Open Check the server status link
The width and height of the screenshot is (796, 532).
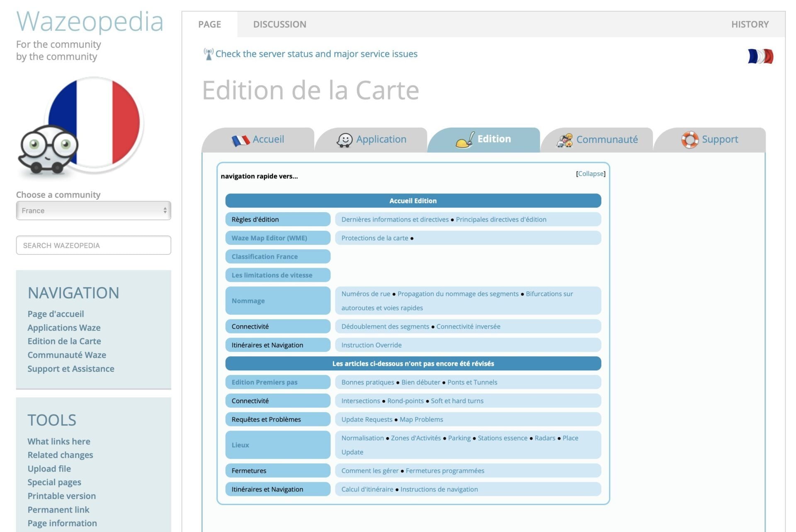point(316,54)
